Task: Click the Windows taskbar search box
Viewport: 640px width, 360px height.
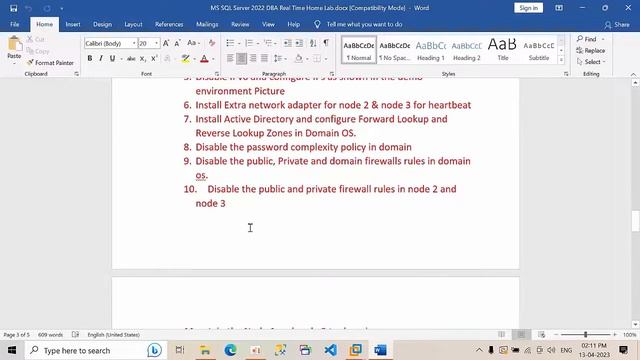Action: 96,350
